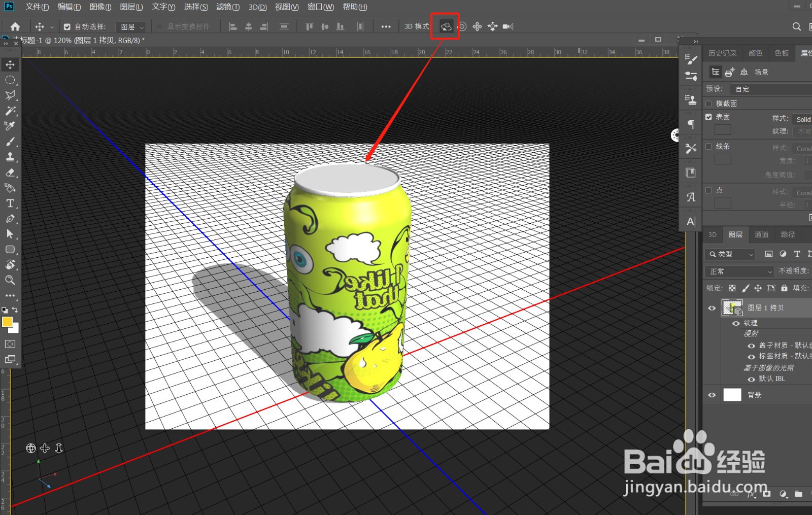Open the 图层 auto-select dropdown
This screenshot has height=515, width=812.
click(132, 27)
